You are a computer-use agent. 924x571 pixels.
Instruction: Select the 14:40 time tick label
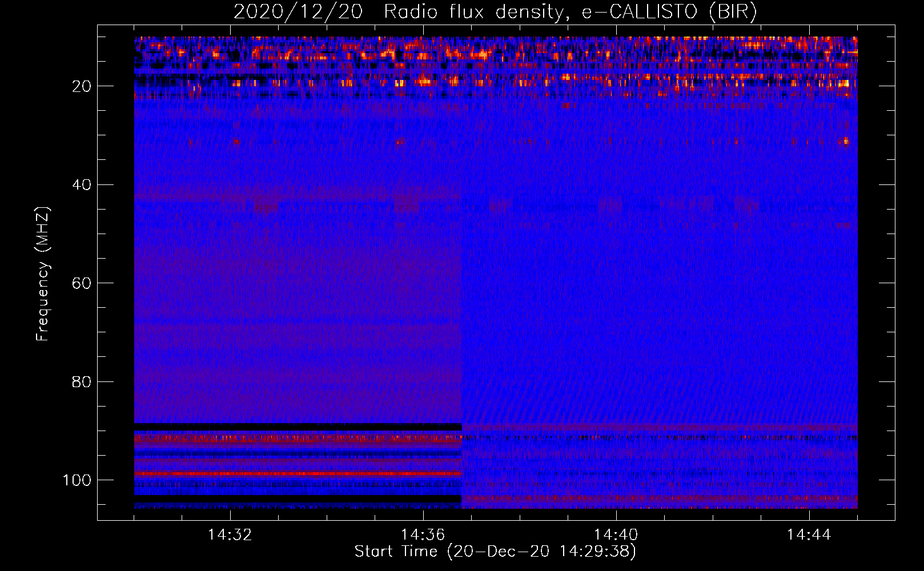[616, 535]
